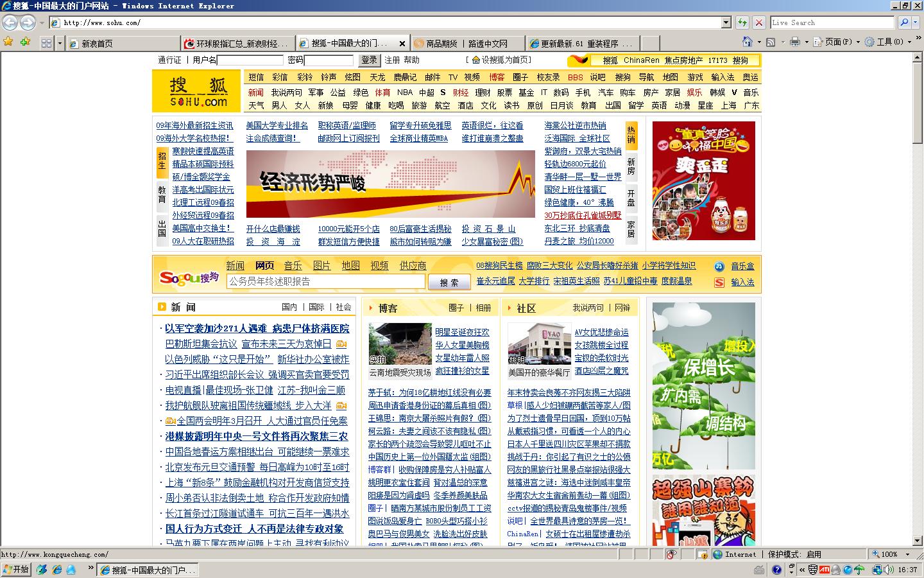Screen dimensions: 924x578
Task: Click the 音乐盒 music icon beside Sogou search
Action: (x=719, y=266)
